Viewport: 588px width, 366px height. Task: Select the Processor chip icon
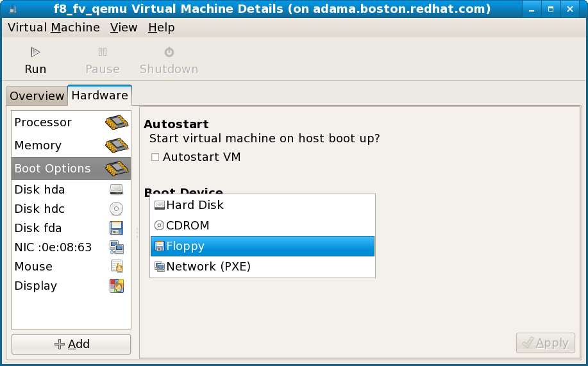tap(117, 122)
